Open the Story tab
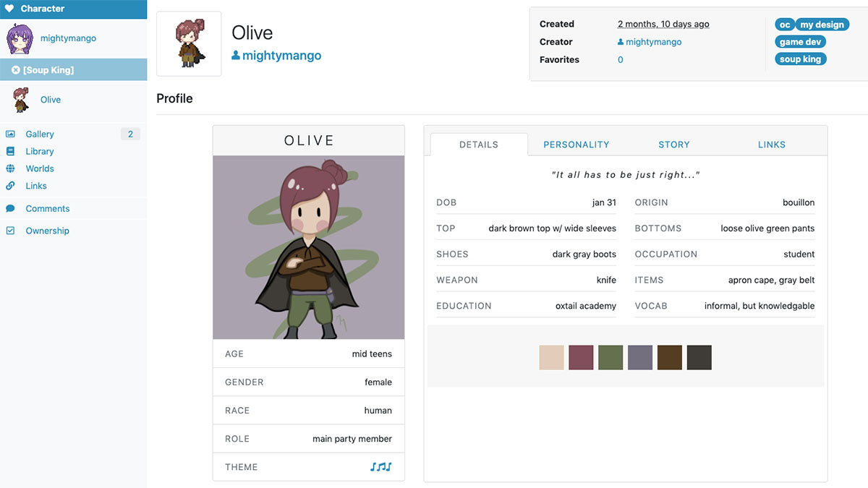868x488 pixels. click(674, 145)
